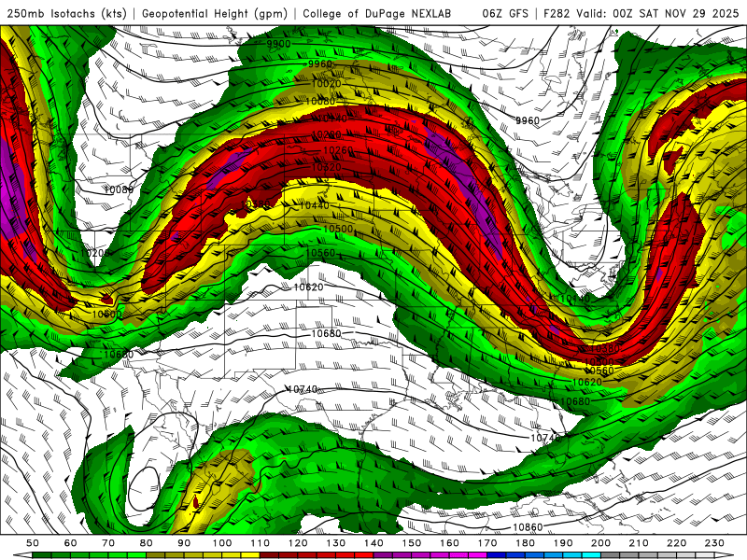Select the 10320 height contour label

(326, 167)
